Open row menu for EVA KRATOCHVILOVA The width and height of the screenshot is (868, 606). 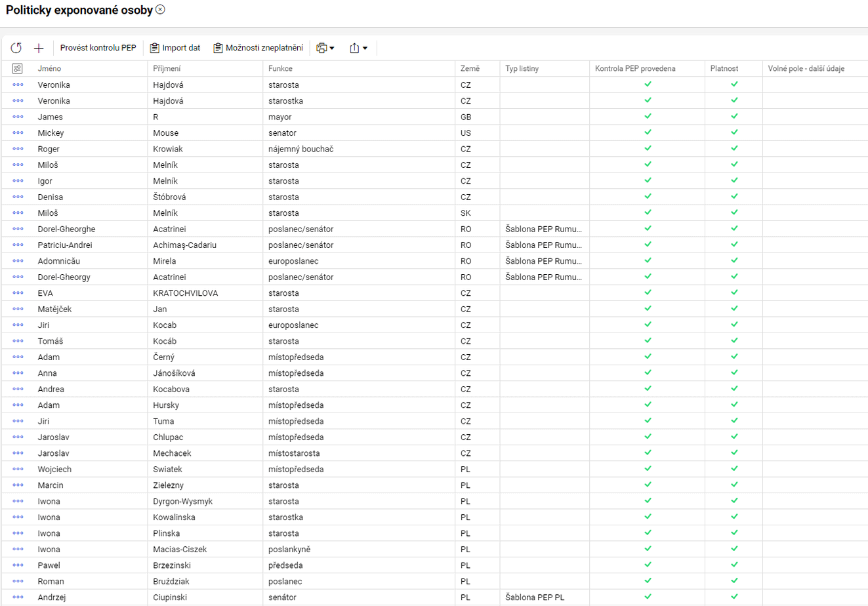pyautogui.click(x=18, y=293)
